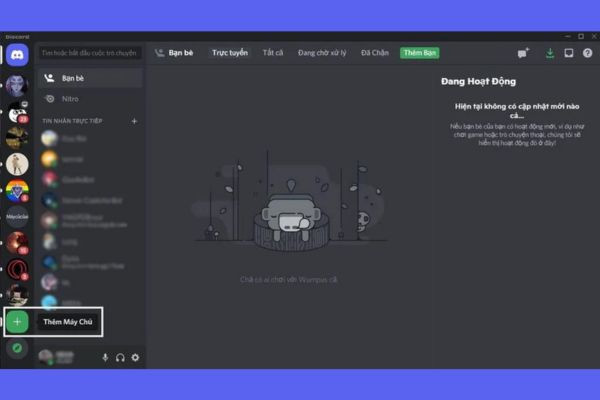Open the fiery red orb server
Viewport: 600px width, 400px height.
tap(17, 243)
